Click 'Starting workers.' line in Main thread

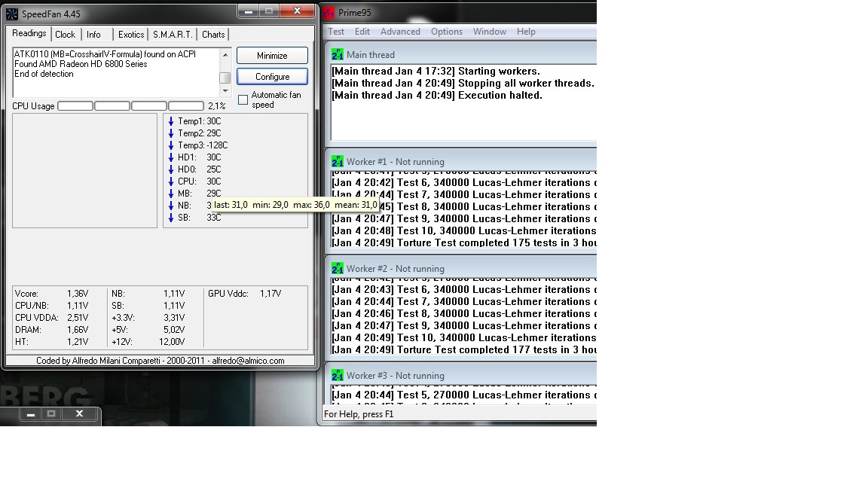pos(436,71)
